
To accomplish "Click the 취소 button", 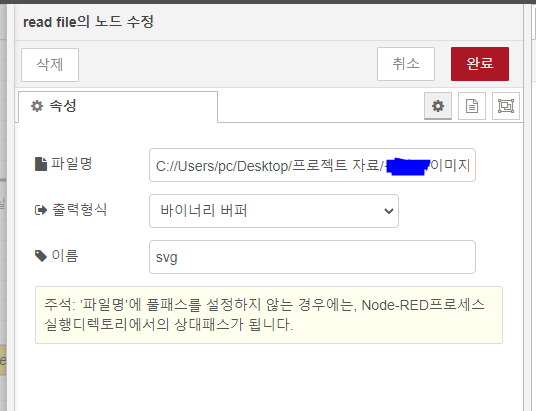I will click(x=406, y=64).
